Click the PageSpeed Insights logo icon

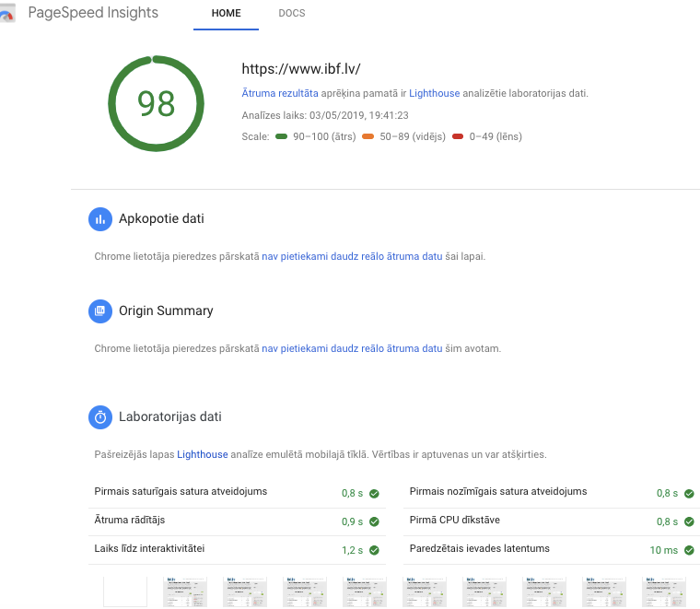pyautogui.click(x=6, y=13)
